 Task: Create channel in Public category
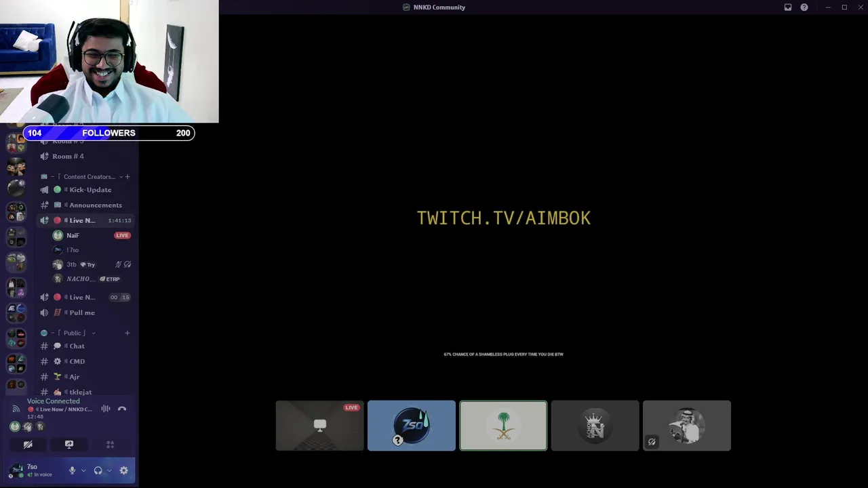click(x=127, y=333)
